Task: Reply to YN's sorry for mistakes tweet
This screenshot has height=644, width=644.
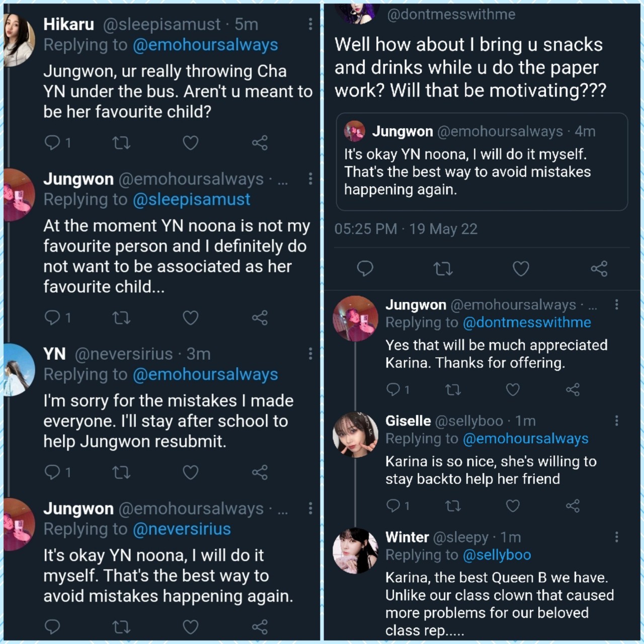Action: [x=52, y=472]
